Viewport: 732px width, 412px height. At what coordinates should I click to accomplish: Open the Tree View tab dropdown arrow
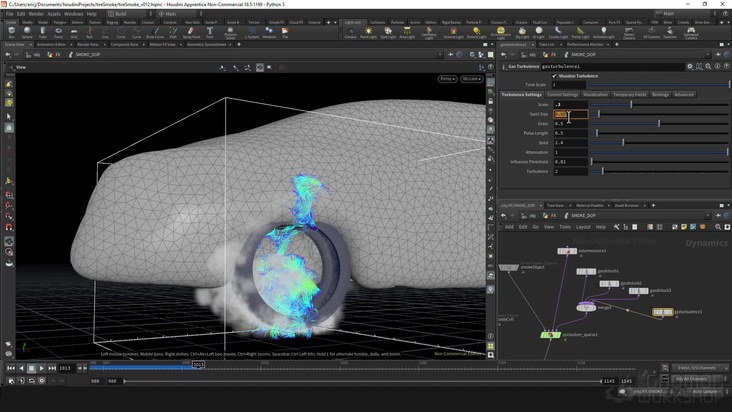570,205
